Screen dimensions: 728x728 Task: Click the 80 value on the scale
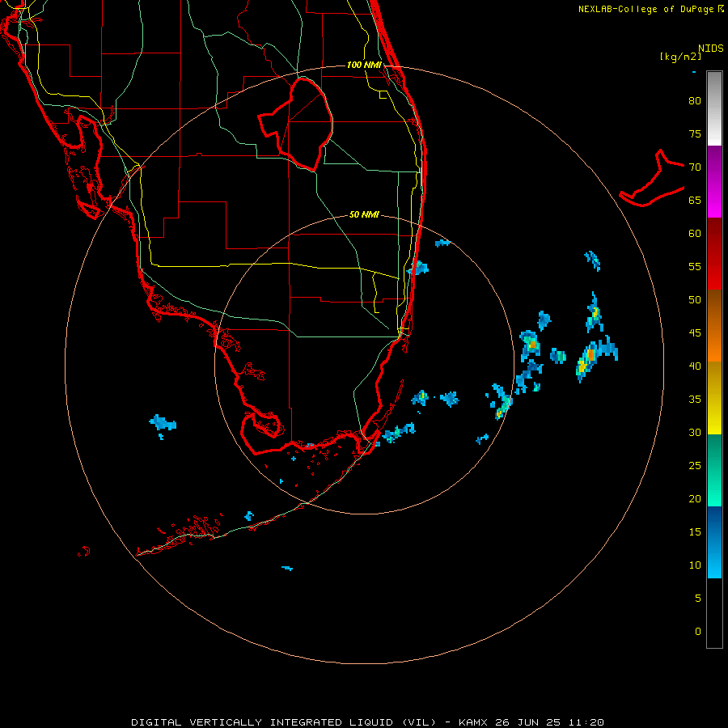pyautogui.click(x=695, y=101)
